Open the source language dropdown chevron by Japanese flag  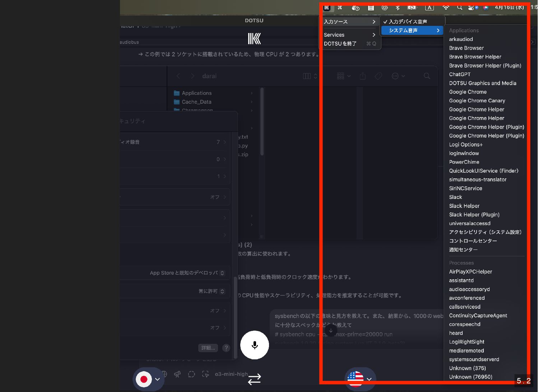(x=157, y=379)
